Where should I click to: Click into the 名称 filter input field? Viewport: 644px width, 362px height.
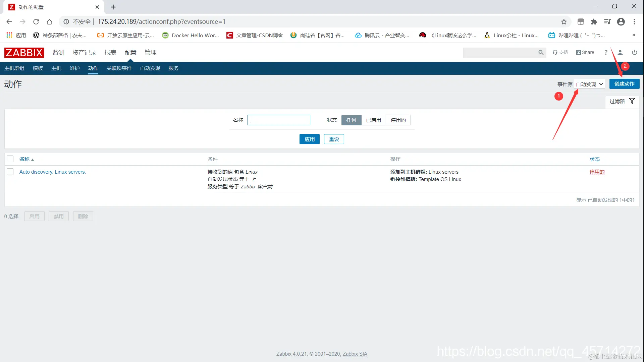(279, 120)
